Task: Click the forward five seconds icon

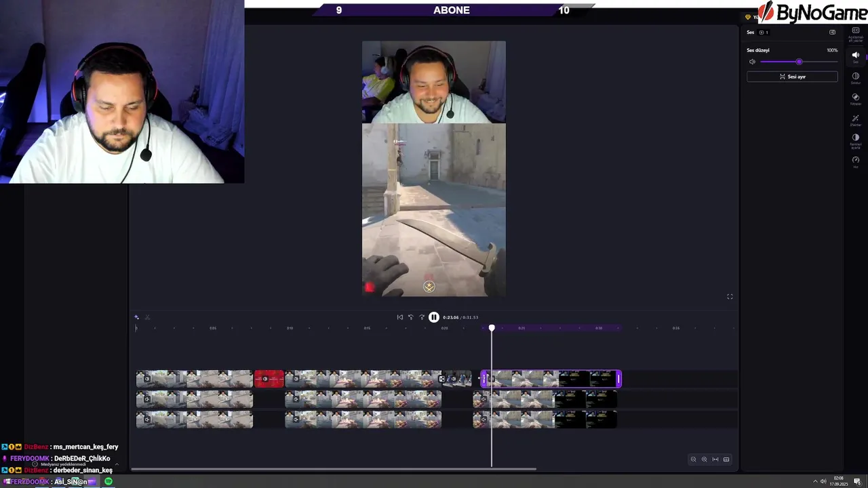Action: 422,317
